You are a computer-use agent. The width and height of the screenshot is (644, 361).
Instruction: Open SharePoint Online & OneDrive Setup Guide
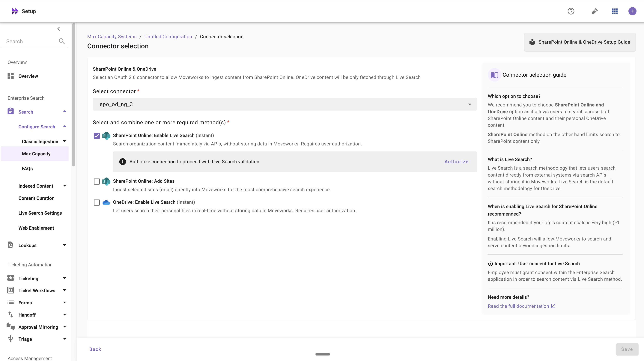point(580,42)
